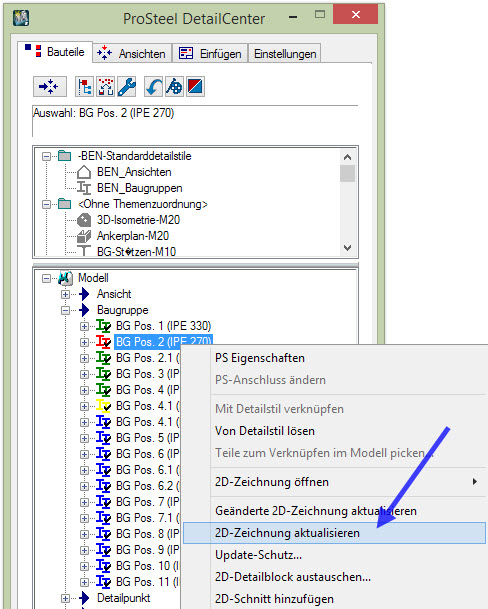Click the red-blue diagonal square icon
The height and width of the screenshot is (609, 488).
195,86
